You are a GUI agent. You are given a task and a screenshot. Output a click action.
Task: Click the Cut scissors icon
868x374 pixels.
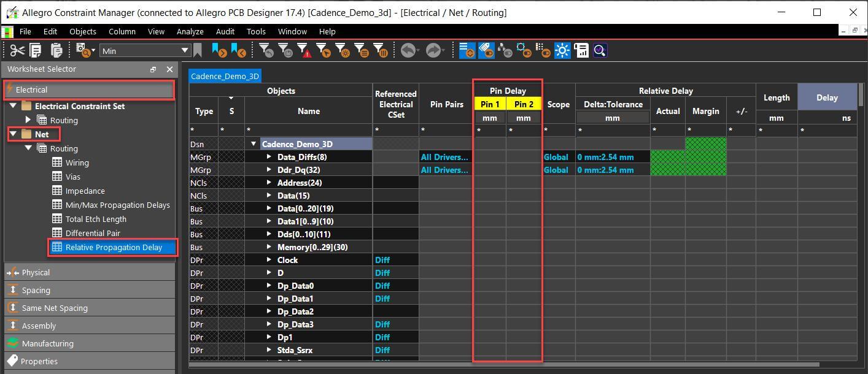17,50
